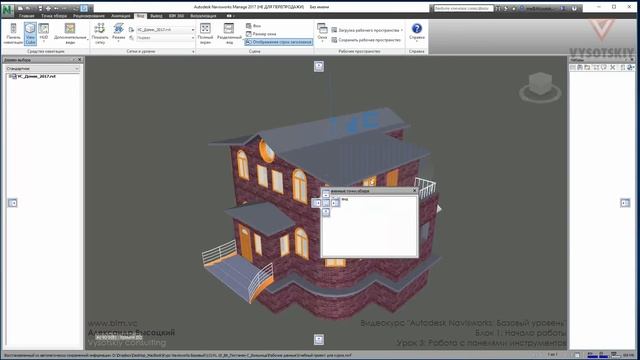Close the Sets (Наборы) panel
This screenshot has width=640, height=360.
click(x=632, y=60)
